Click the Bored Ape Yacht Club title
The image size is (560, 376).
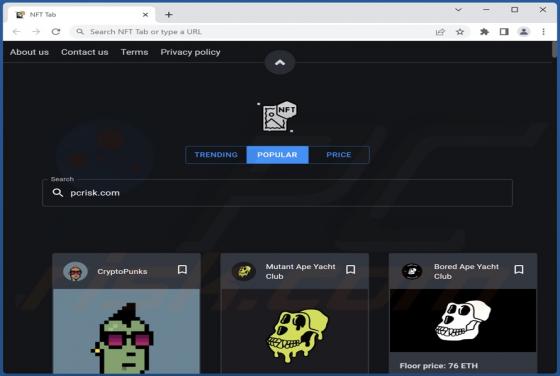tap(466, 271)
